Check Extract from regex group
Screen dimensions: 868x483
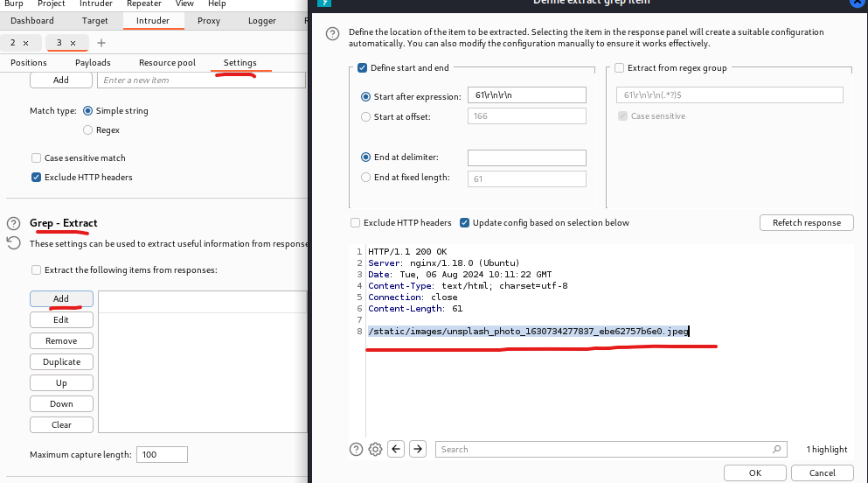coord(620,68)
